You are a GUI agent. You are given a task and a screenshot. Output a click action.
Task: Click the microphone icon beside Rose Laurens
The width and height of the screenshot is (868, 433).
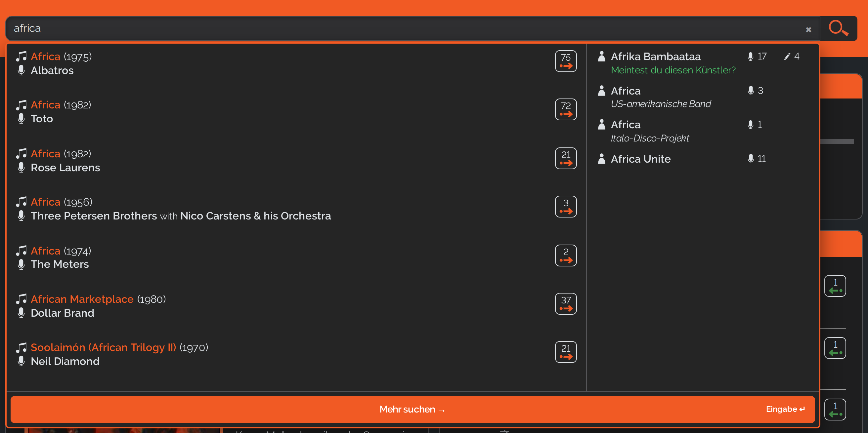(x=21, y=167)
